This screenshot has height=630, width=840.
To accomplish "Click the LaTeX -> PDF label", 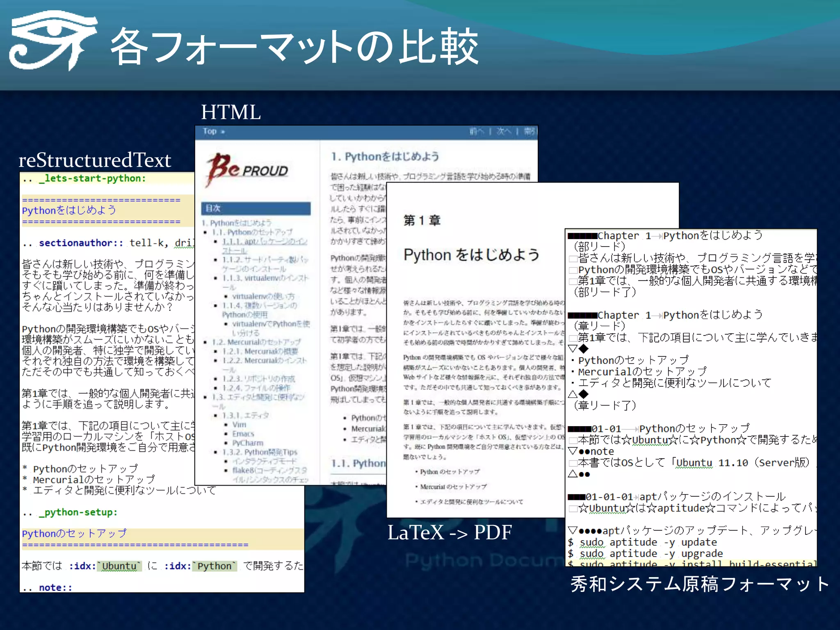I will [450, 532].
